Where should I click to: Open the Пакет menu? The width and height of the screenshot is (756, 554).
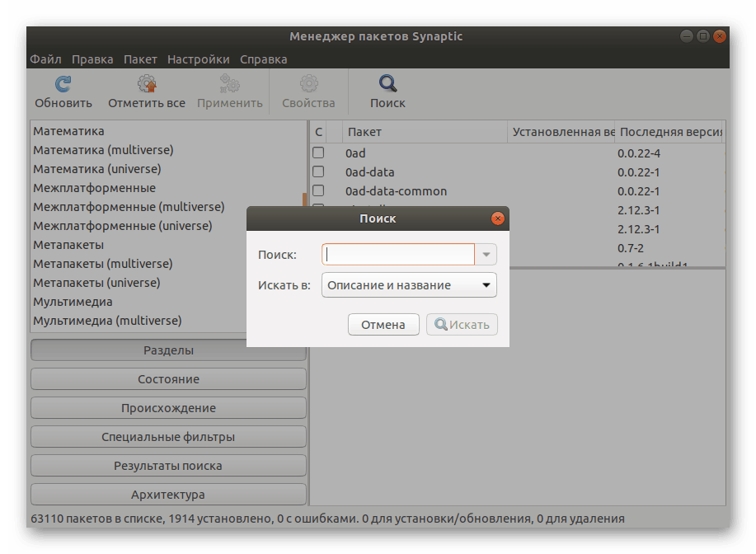pyautogui.click(x=140, y=59)
